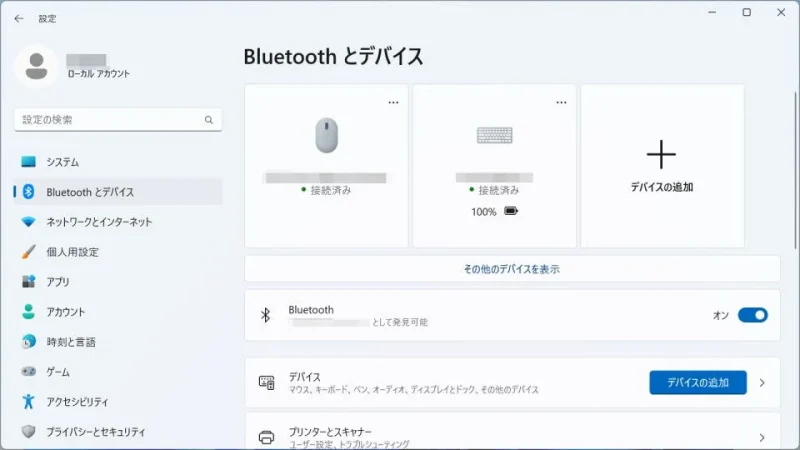Turn off the Bluetooth toggle
The height and width of the screenshot is (450, 800).
point(753,315)
